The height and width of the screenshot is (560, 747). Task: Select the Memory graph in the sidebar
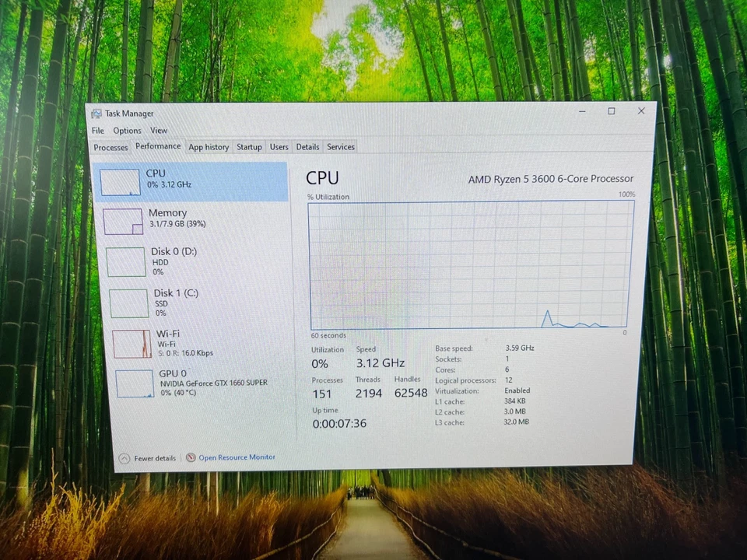(122, 221)
